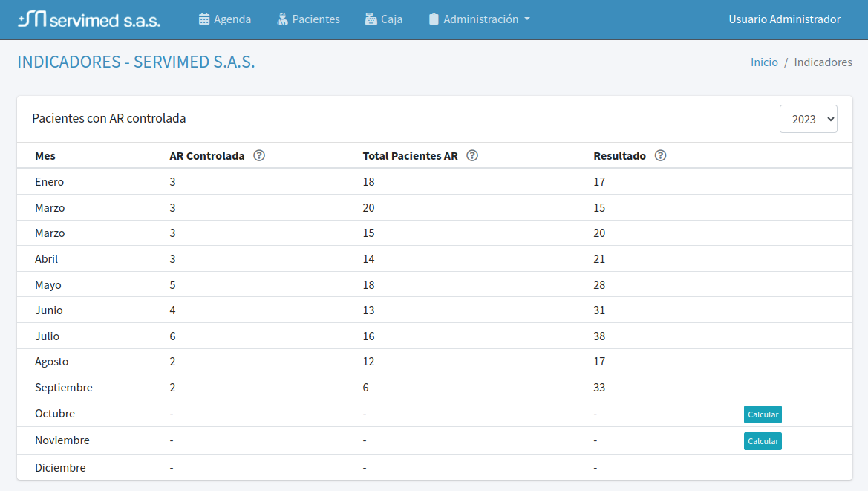
Task: Click the Indicadores breadcrumb text
Action: click(x=823, y=62)
